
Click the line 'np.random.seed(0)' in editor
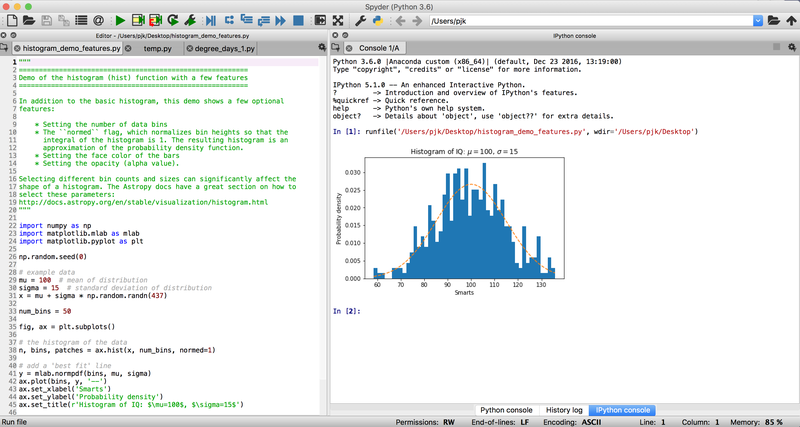(53, 257)
